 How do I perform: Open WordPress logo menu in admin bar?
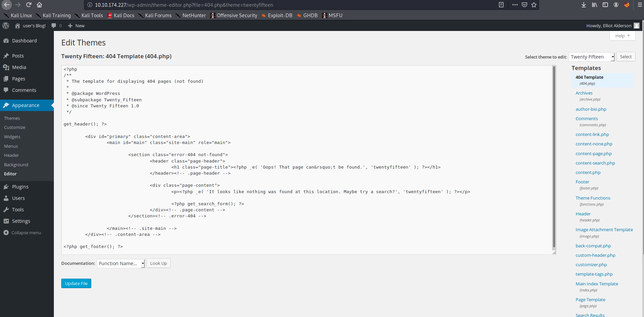tap(6, 26)
